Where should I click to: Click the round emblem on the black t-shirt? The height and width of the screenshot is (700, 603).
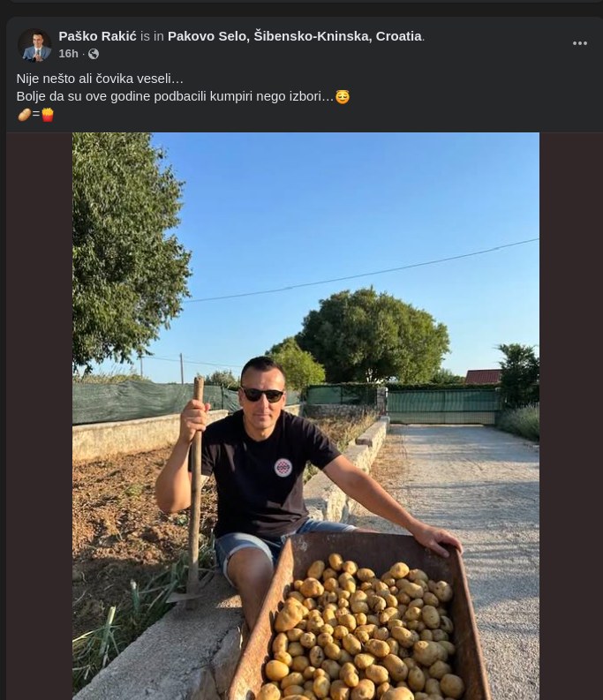(x=283, y=468)
